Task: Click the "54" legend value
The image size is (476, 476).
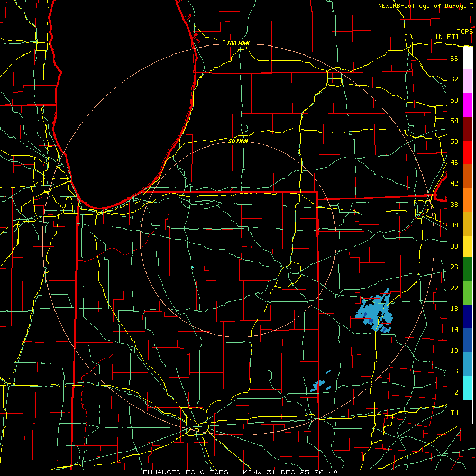Action: tap(454, 121)
